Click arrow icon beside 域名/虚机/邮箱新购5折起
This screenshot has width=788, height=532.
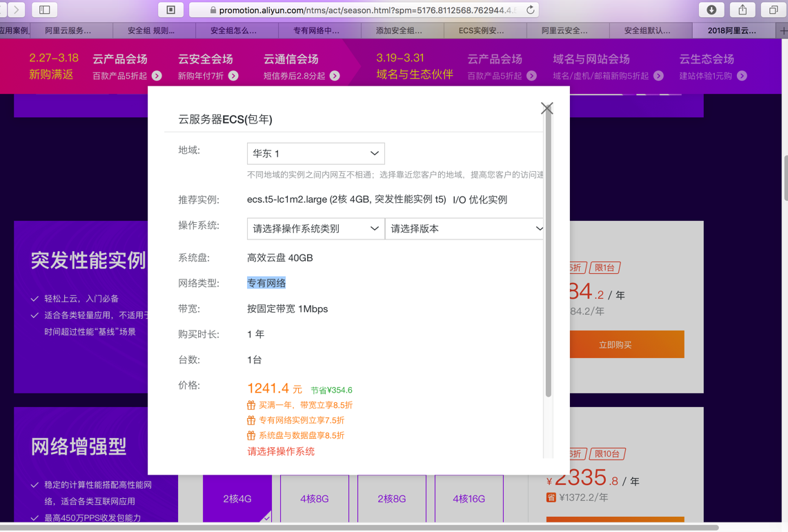pyautogui.click(x=658, y=76)
